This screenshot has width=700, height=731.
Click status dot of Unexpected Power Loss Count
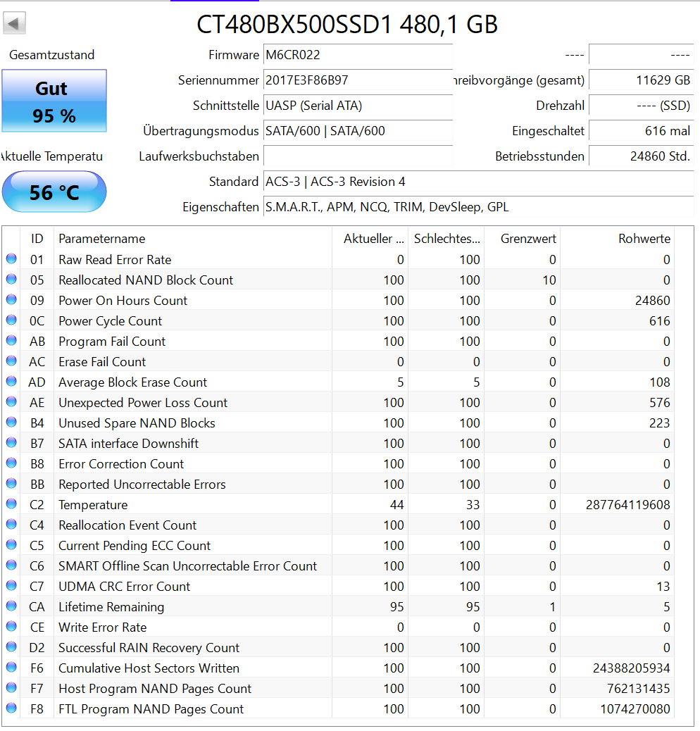point(12,402)
